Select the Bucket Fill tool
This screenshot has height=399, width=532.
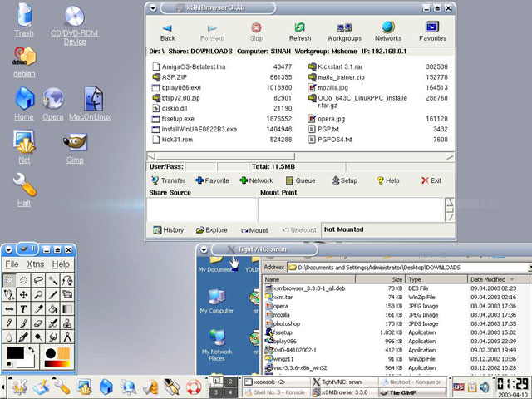point(52,309)
